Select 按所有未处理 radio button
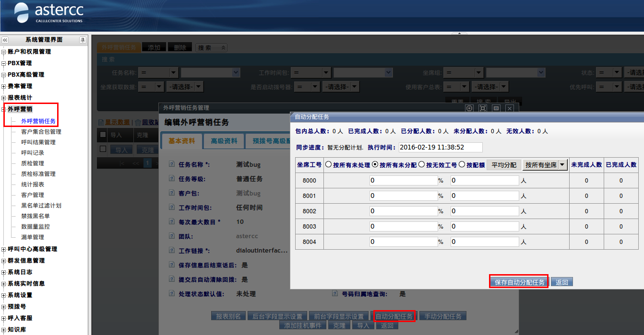 [x=329, y=164]
